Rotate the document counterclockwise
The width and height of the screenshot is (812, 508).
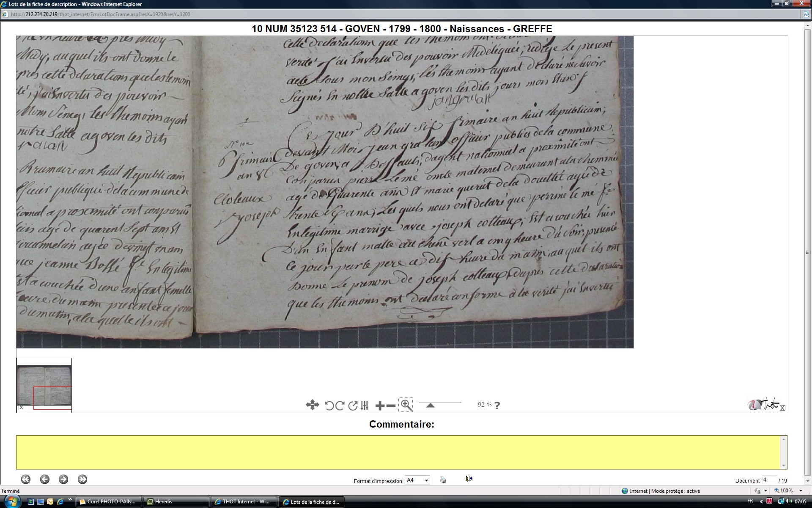[329, 406]
